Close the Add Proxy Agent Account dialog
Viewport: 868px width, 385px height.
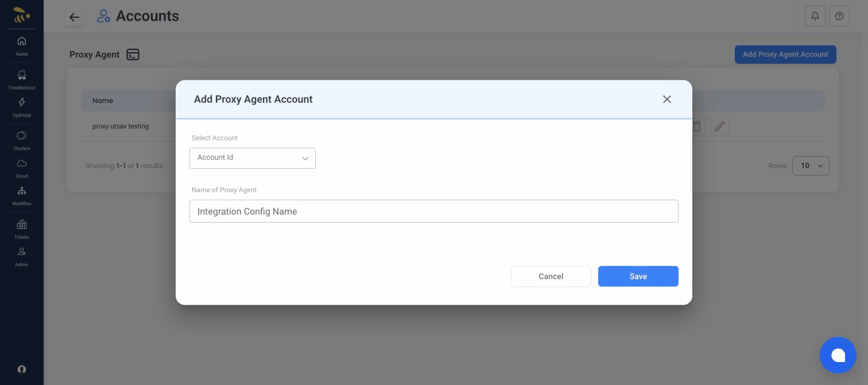click(x=667, y=99)
